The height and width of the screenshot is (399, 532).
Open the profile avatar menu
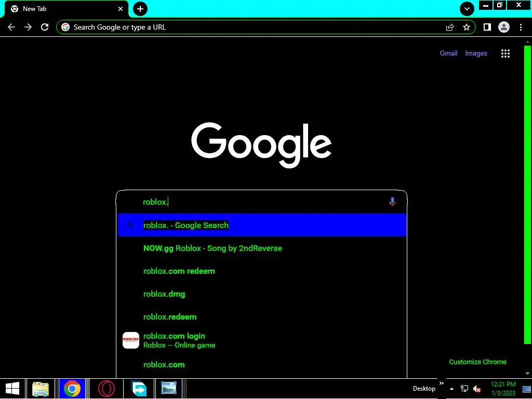[x=504, y=27]
